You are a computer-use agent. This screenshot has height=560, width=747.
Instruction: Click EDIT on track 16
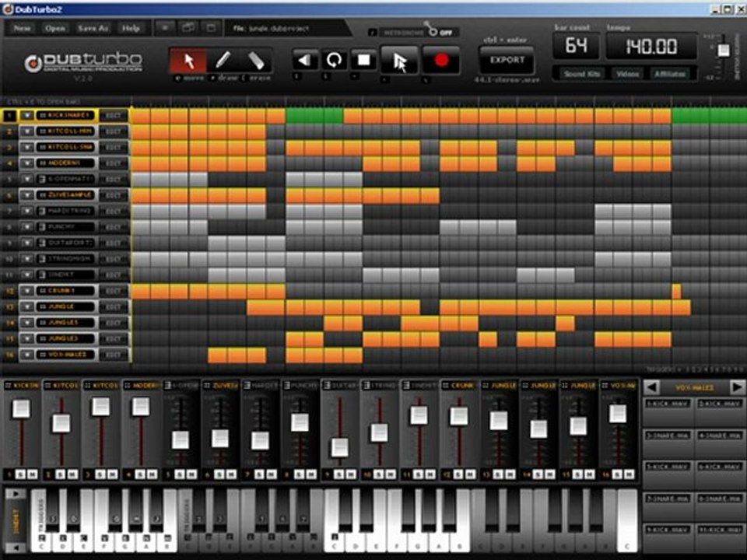click(114, 355)
